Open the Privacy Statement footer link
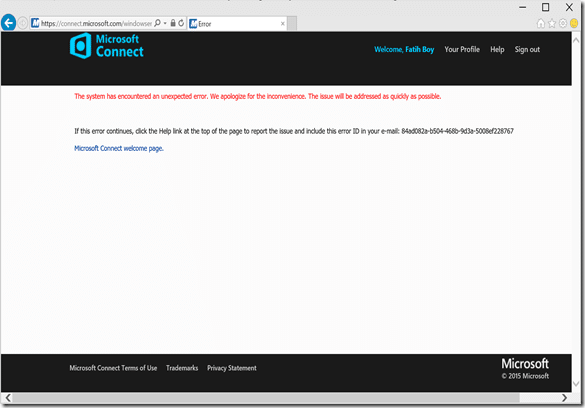This screenshot has width=585, height=408. tap(232, 368)
